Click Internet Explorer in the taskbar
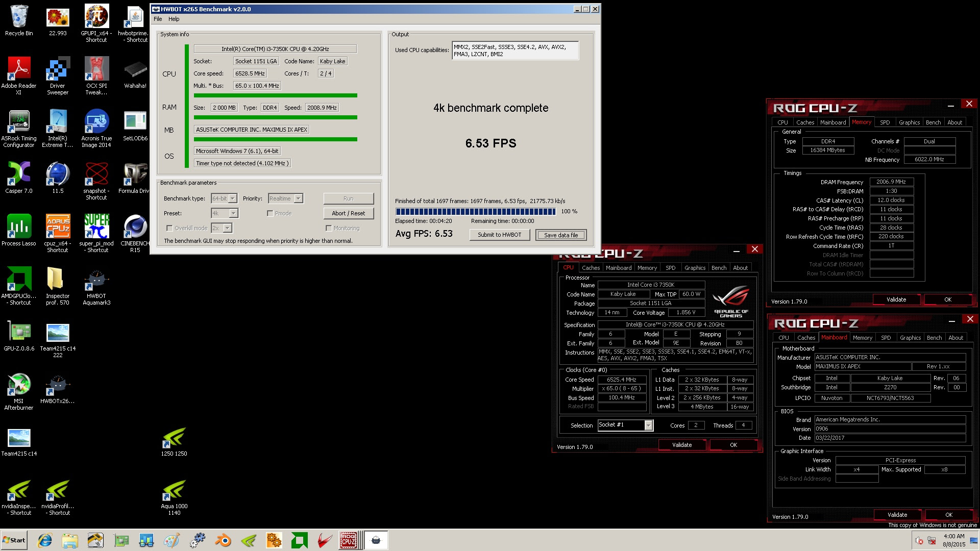The image size is (980, 551). coord(45,540)
